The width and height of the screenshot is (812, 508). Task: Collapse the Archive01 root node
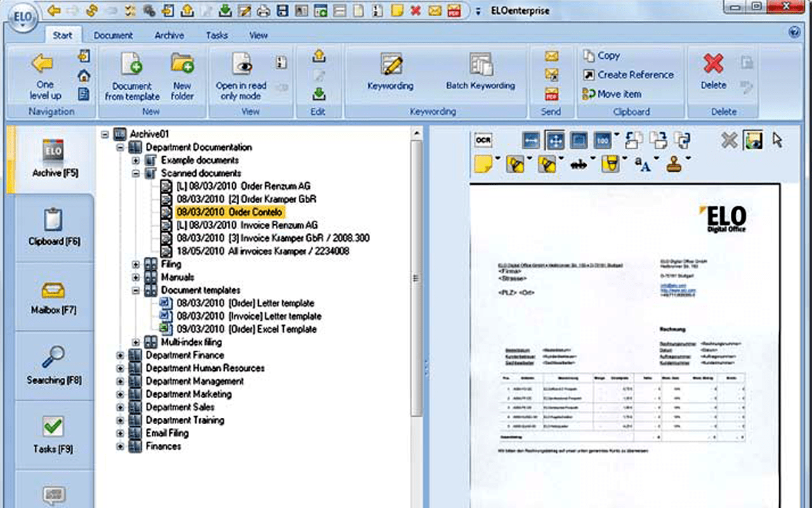point(105,134)
